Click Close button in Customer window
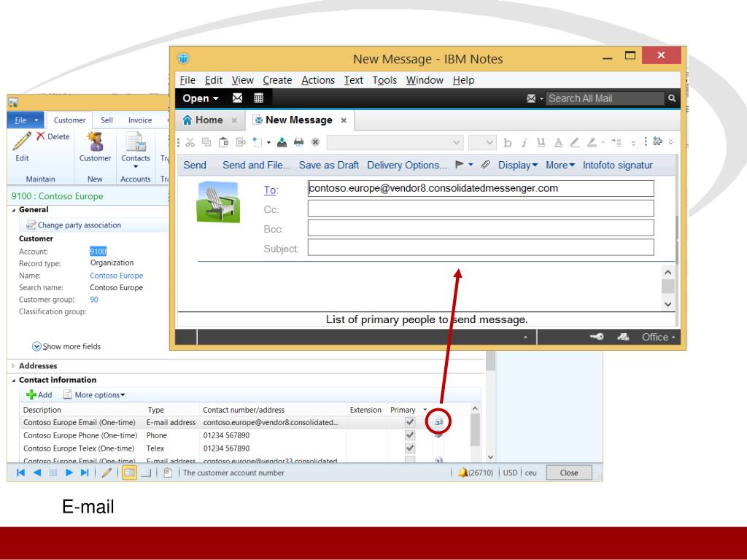This screenshot has height=560, width=747. (x=569, y=472)
